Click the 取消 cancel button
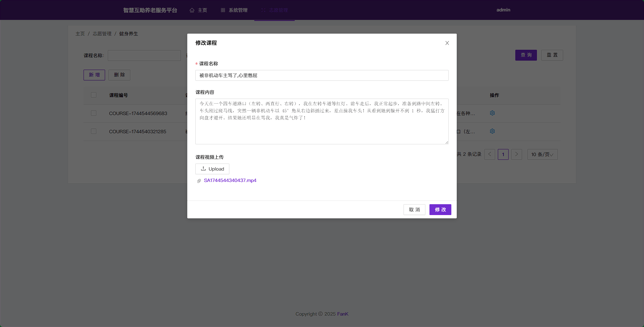Screen dimensions: 644x327 [414, 210]
